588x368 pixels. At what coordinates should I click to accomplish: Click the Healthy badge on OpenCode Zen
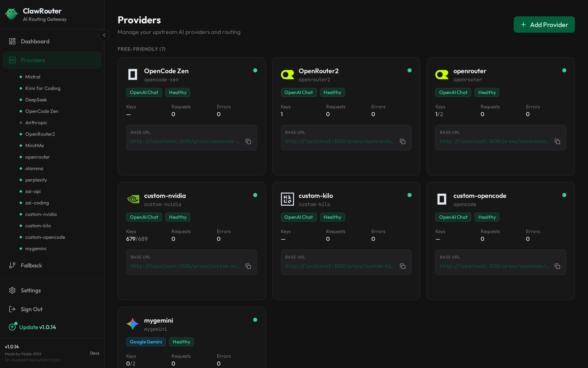point(178,92)
